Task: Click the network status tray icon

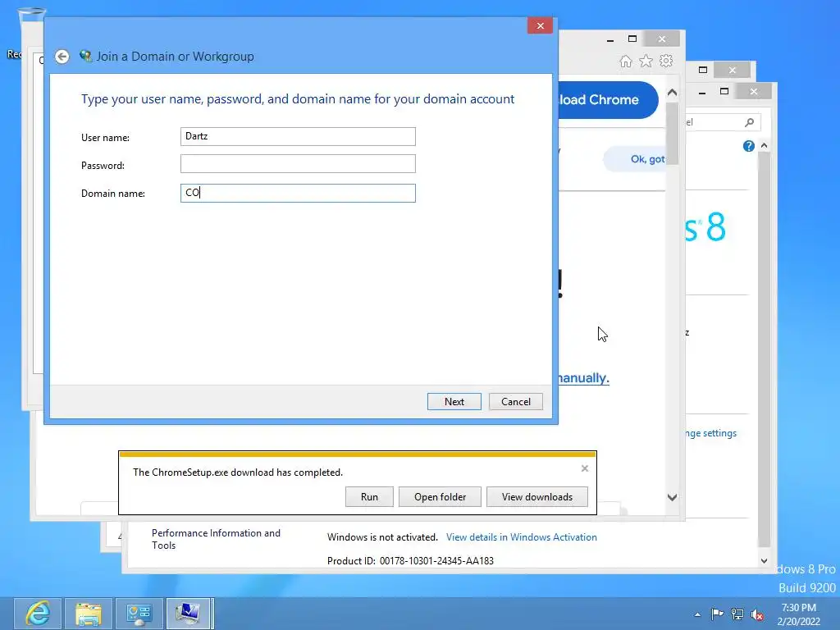Action: (x=737, y=614)
